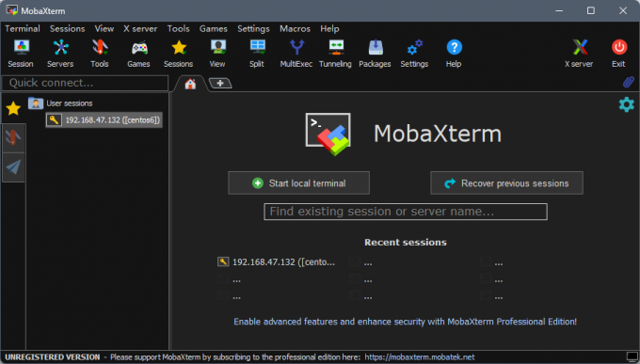Viewport: 640px width, 364px height.
Task: Open the Help menu in menu bar
Action: pos(329,28)
